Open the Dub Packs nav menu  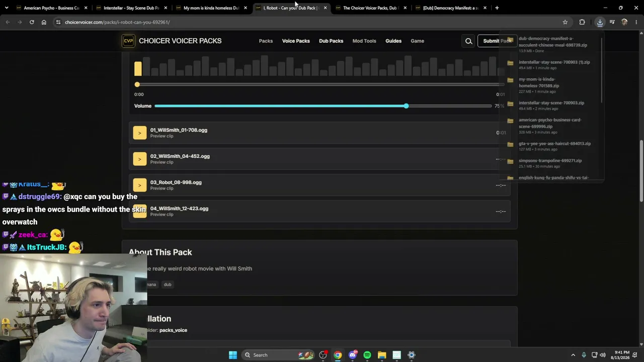pos(331,41)
